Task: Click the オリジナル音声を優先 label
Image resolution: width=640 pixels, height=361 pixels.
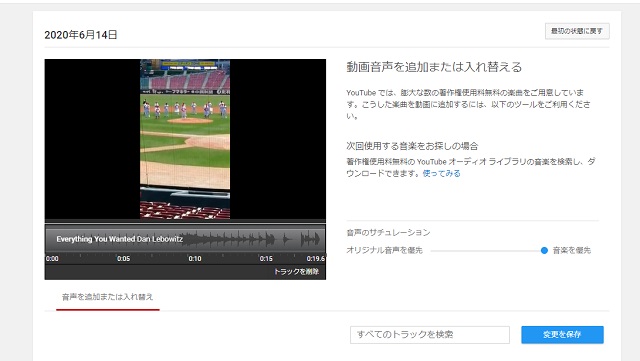Action: [x=384, y=250]
